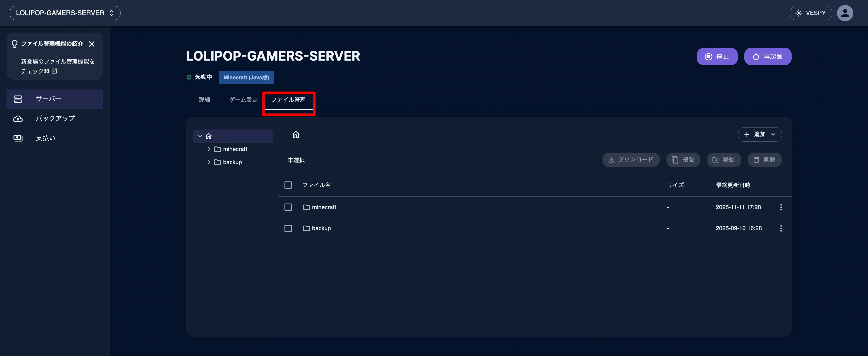Click the 再起動 button
This screenshot has width=868, height=356.
(768, 56)
